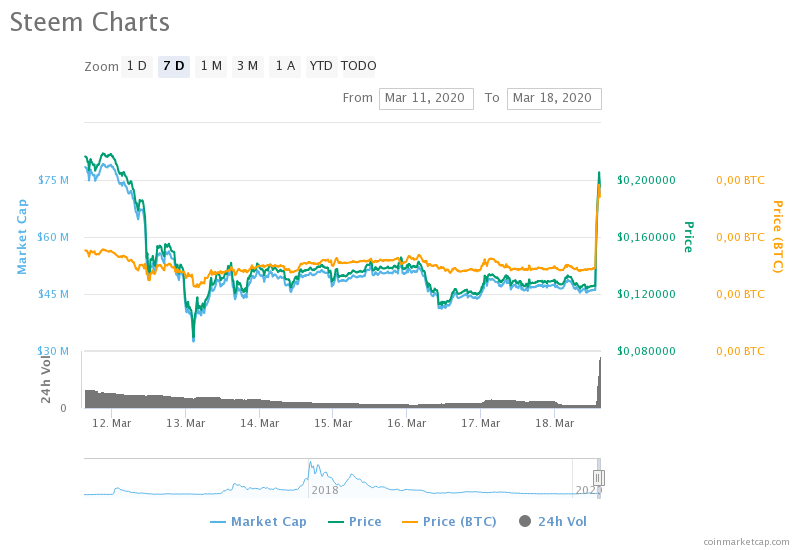This screenshot has width=800, height=550.
Task: Click the 2018 label in the navigator
Action: [325, 490]
